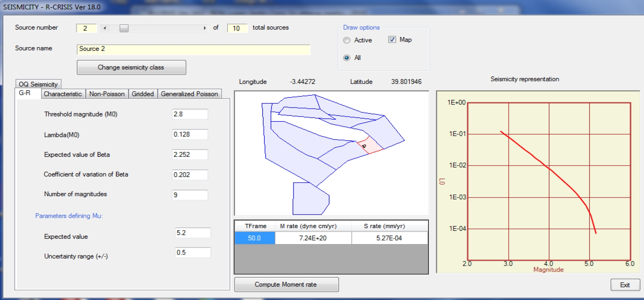Click the Number of magnitudes field

tap(190, 195)
